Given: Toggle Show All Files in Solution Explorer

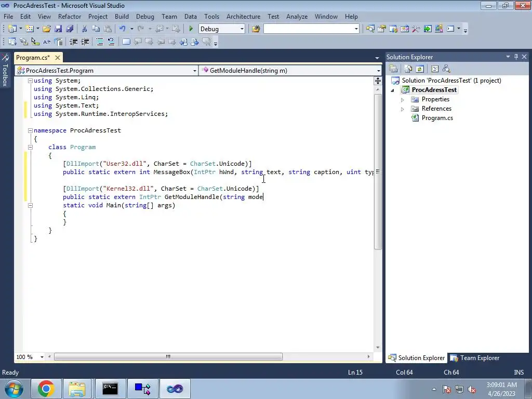Looking at the screenshot, I should [408, 69].
